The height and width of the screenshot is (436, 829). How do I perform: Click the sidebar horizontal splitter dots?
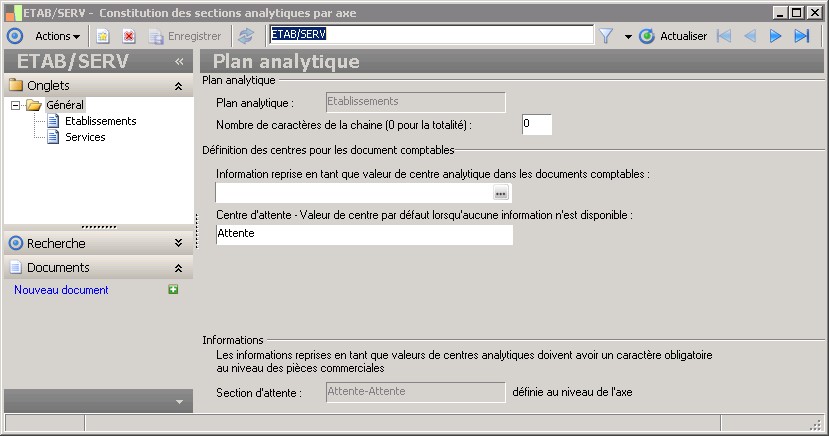[99, 227]
